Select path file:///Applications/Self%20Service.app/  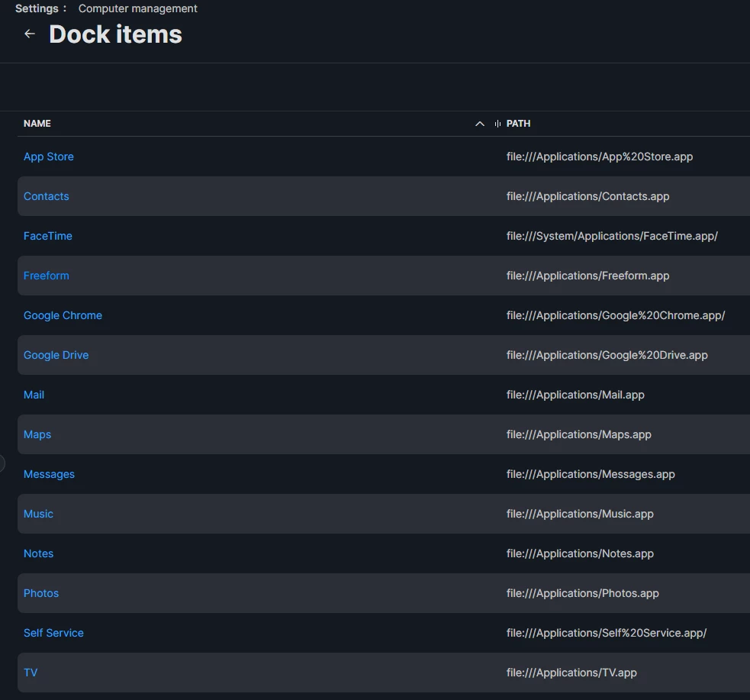click(x=607, y=633)
